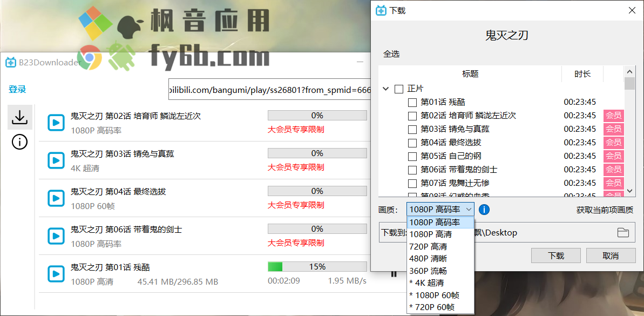Check the 第07话 鬼舞辻无惨 checkbox
The image size is (644, 316).
pyautogui.click(x=412, y=183)
